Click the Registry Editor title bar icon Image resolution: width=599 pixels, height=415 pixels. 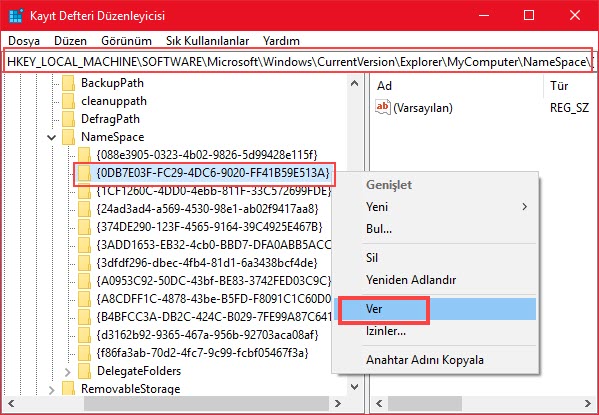point(16,16)
